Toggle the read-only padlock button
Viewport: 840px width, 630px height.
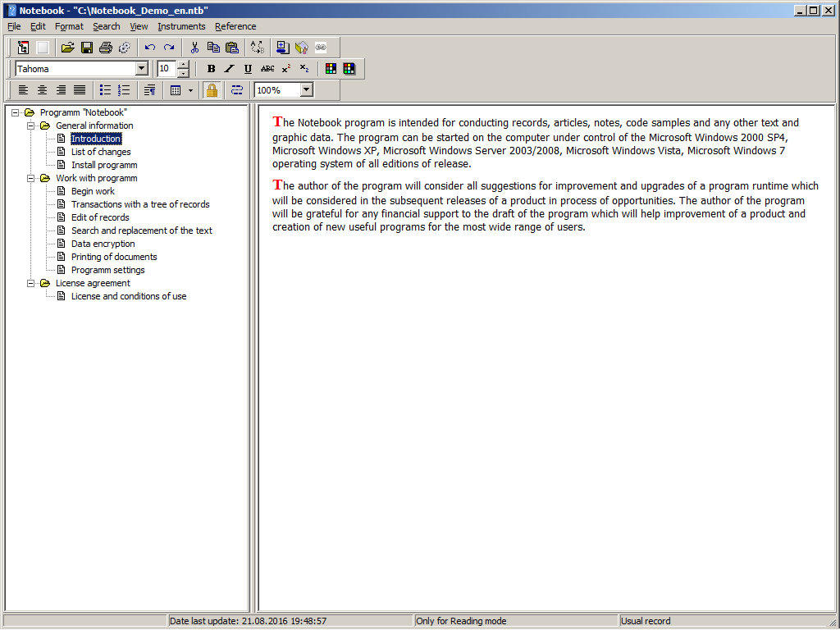click(x=212, y=90)
